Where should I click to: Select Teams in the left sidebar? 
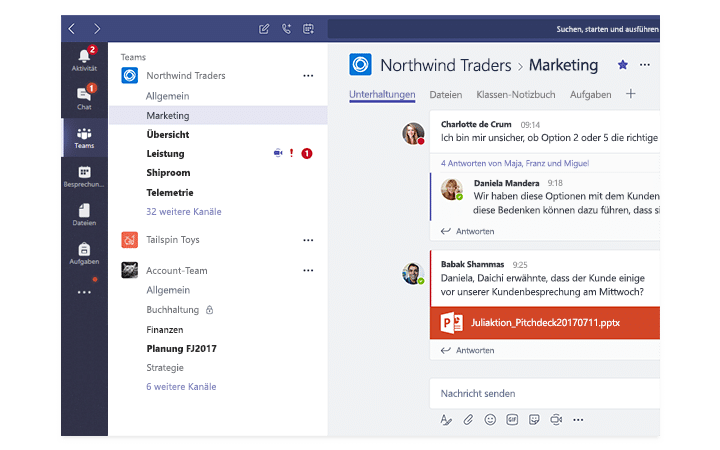tap(84, 138)
